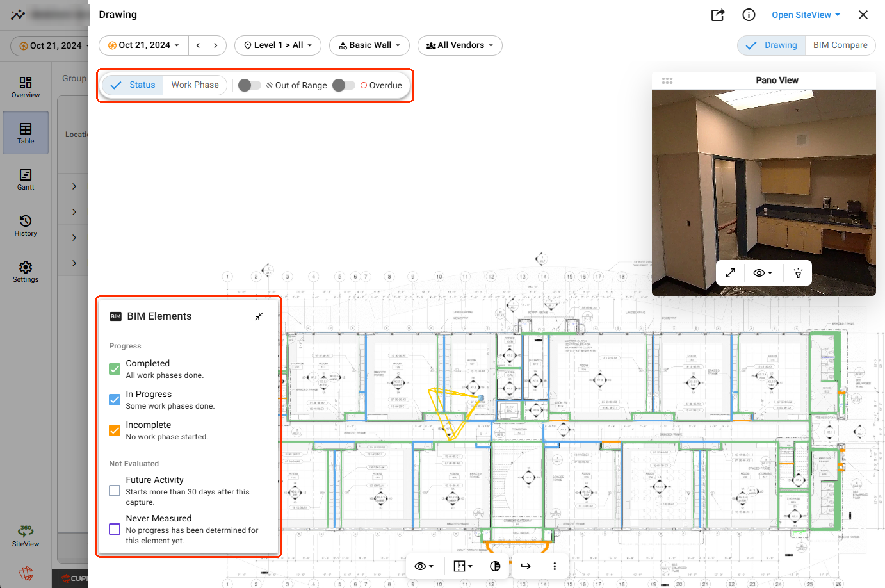Expand the last row in background table
The image size is (885, 588).
point(74,263)
